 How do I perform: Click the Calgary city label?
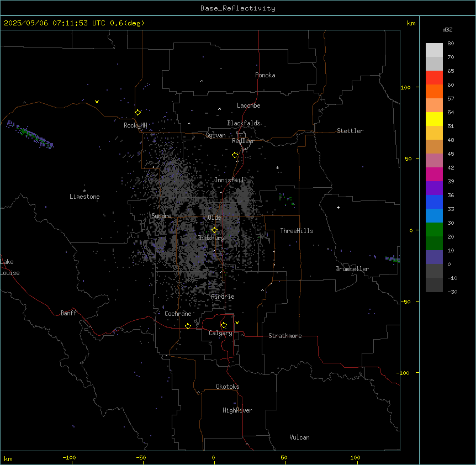click(220, 333)
